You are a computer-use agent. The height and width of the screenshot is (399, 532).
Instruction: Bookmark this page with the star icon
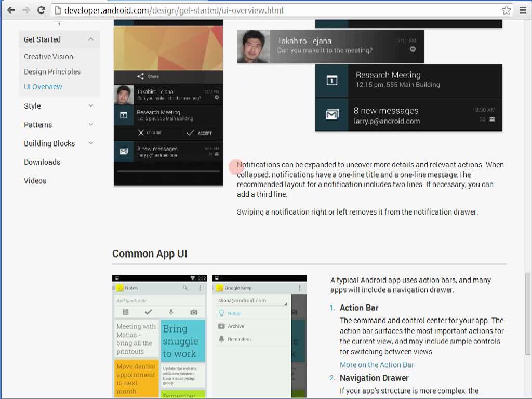(x=506, y=10)
